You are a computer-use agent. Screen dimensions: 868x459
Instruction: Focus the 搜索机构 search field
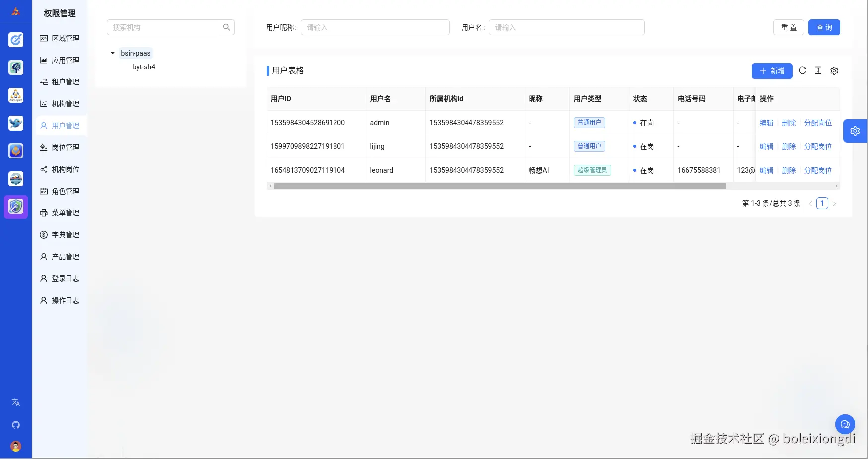(x=163, y=27)
